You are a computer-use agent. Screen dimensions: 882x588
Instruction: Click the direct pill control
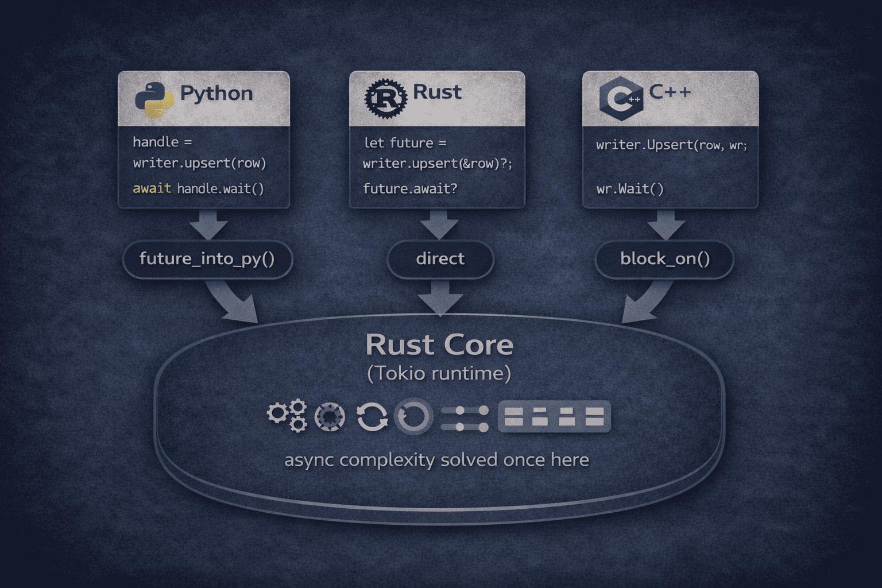[x=440, y=260]
